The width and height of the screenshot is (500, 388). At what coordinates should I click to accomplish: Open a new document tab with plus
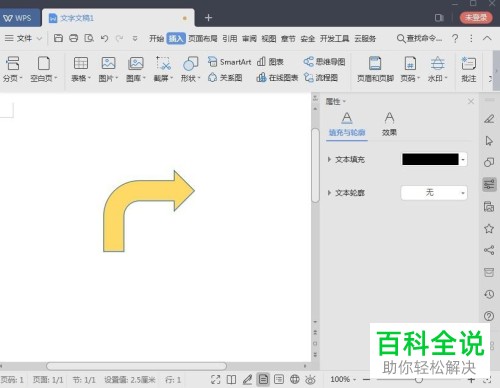[208, 18]
